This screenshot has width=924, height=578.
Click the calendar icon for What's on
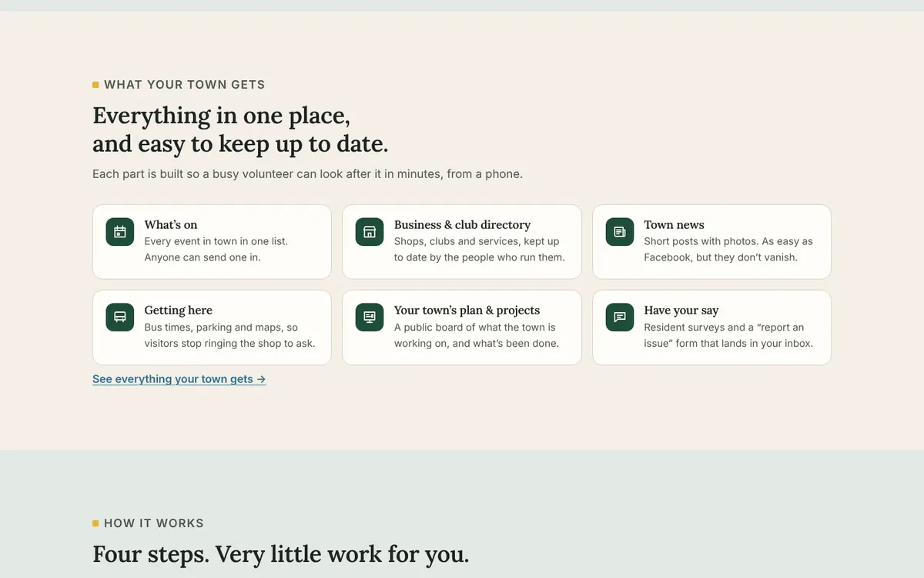point(120,232)
